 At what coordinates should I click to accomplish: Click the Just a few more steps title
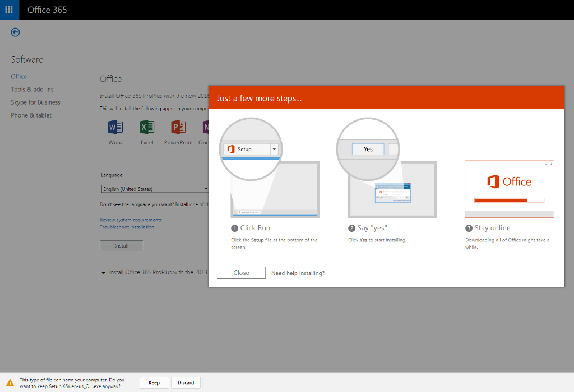259,99
